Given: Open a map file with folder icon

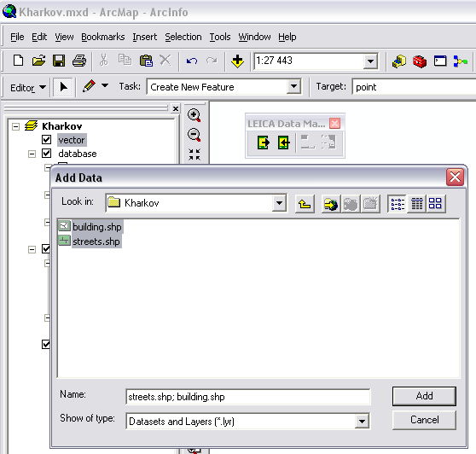Looking at the screenshot, I should point(38,61).
